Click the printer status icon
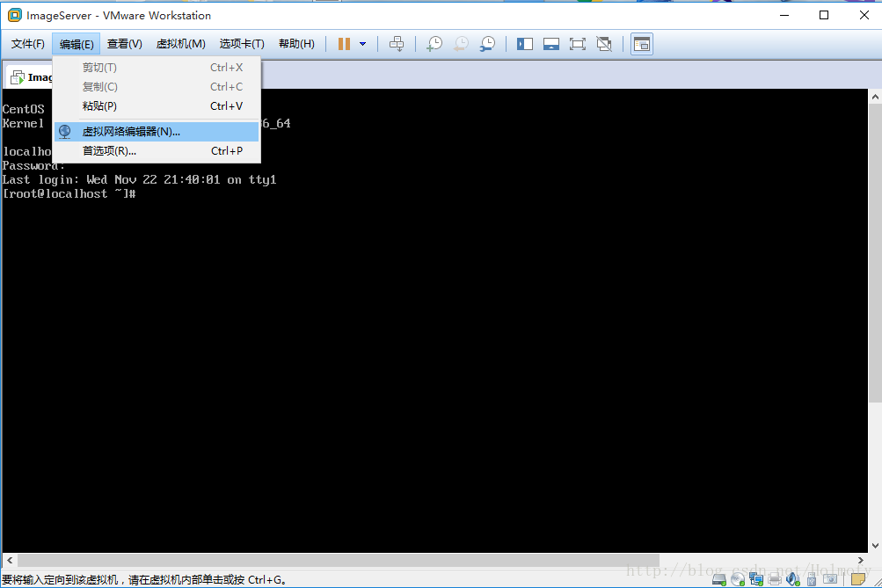Screen dimensions: 882x588 (775, 579)
